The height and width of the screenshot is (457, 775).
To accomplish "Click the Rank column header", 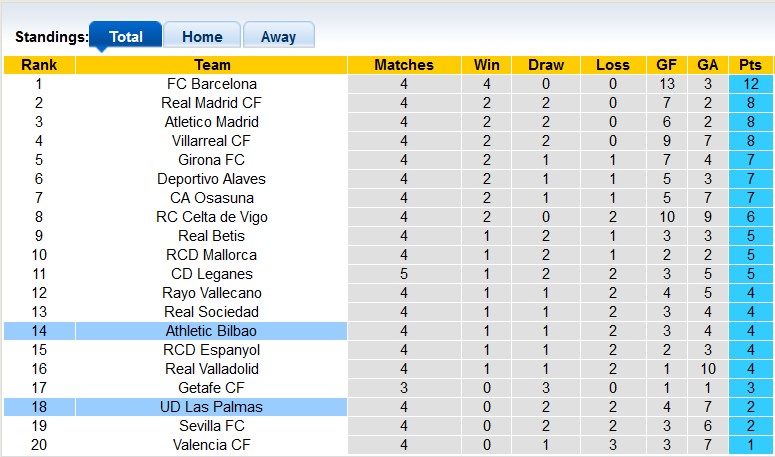I will (39, 65).
